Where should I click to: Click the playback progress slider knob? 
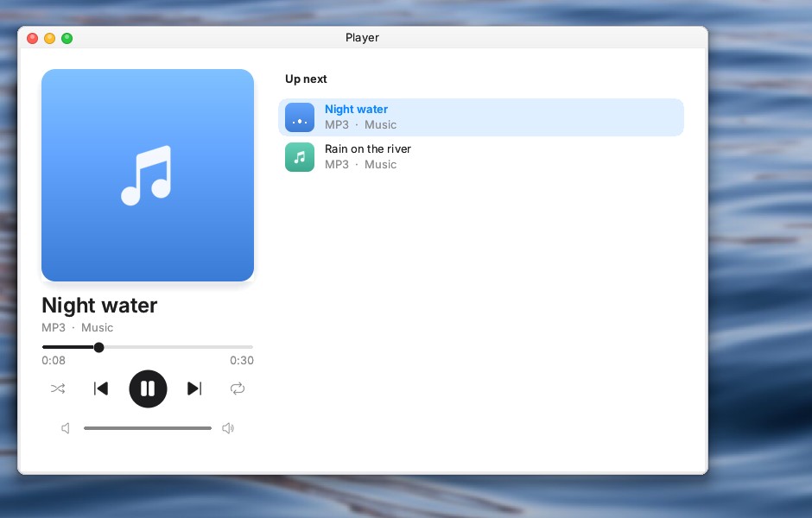click(x=99, y=347)
